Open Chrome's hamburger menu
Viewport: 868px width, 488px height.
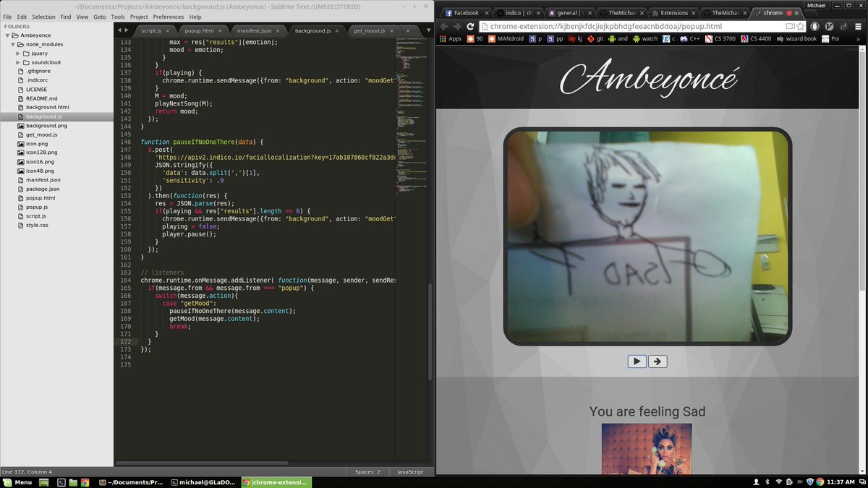(859, 26)
